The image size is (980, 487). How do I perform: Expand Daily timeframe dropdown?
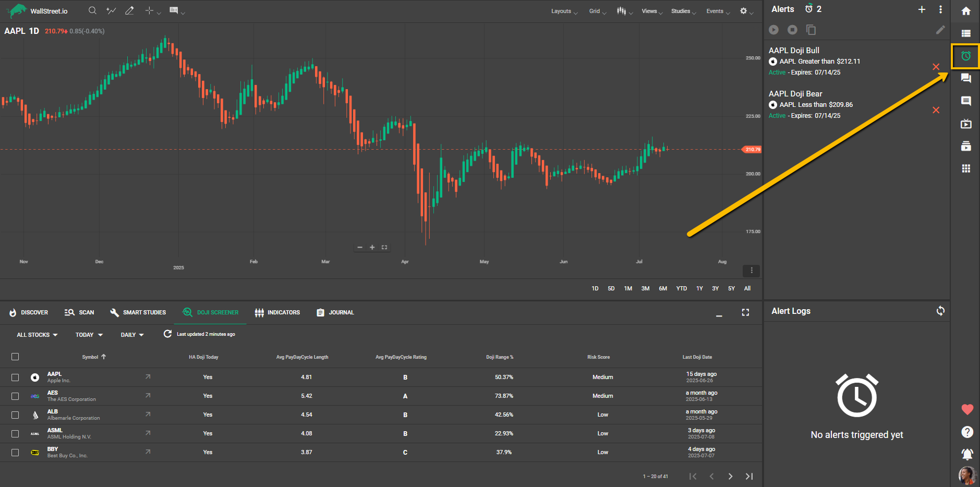point(132,335)
